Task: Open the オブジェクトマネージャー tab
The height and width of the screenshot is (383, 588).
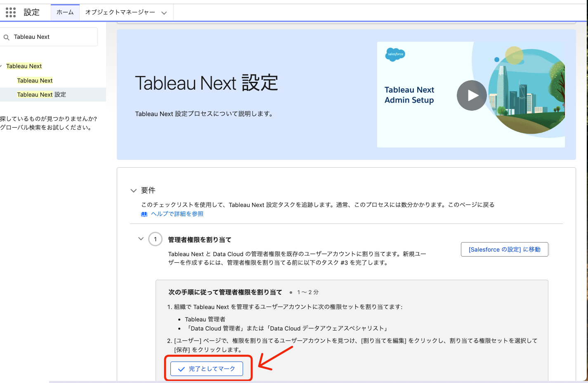Action: [x=120, y=12]
